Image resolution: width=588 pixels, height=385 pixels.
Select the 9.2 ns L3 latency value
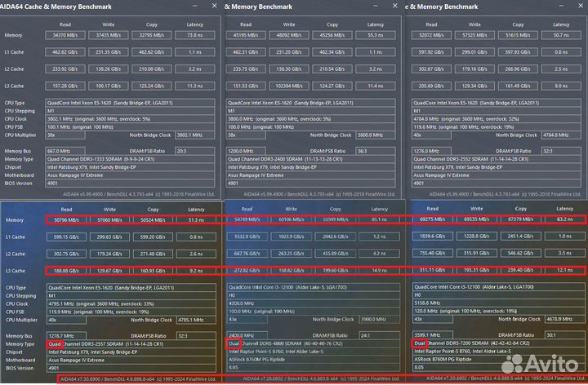coord(196,271)
